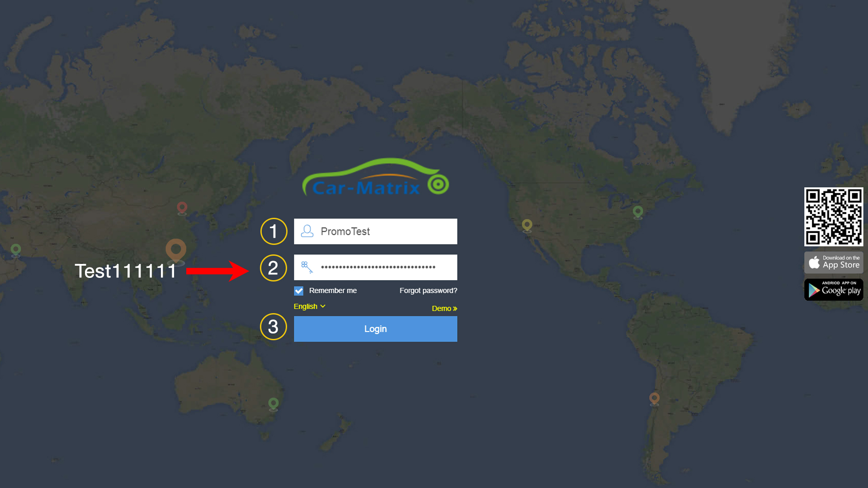The width and height of the screenshot is (868, 488).
Task: Expand the English language dropdown
Action: click(x=309, y=306)
